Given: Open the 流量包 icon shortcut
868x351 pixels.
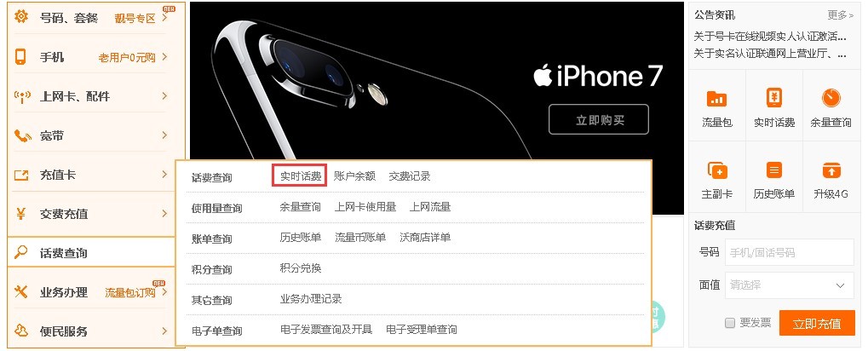Looking at the screenshot, I should coord(717,99).
